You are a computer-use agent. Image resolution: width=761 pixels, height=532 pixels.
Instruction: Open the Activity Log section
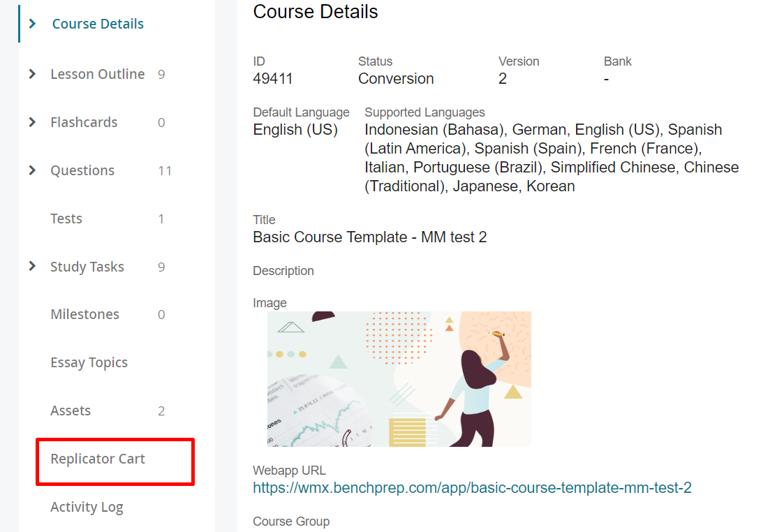(87, 507)
